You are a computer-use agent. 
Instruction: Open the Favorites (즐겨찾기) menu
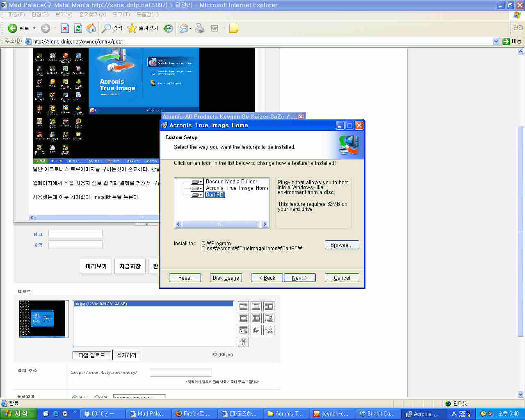[x=93, y=14]
